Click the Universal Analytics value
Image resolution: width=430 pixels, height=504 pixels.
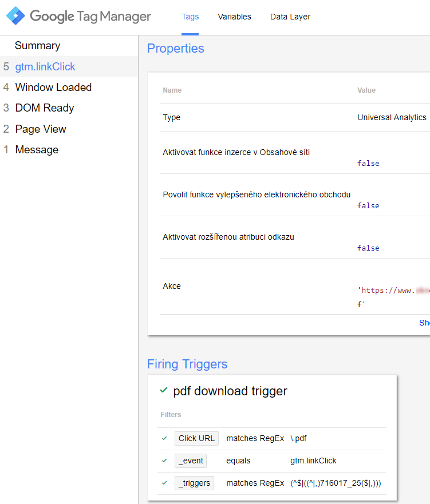pyautogui.click(x=392, y=117)
